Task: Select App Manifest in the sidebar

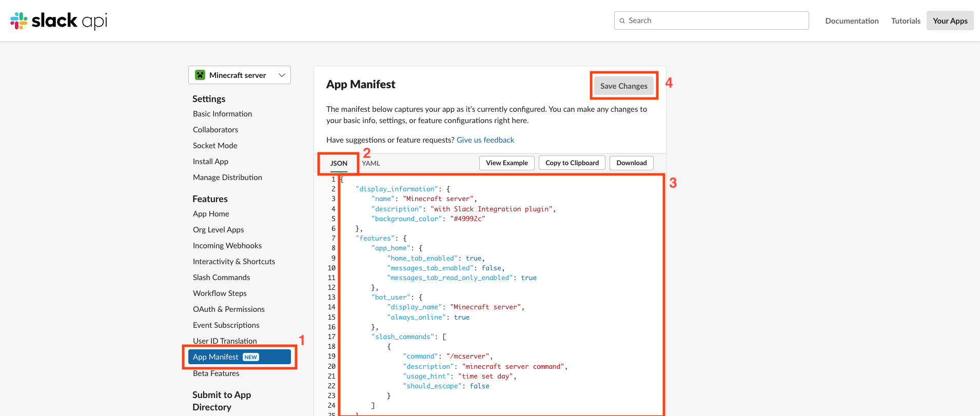Action: click(240, 357)
